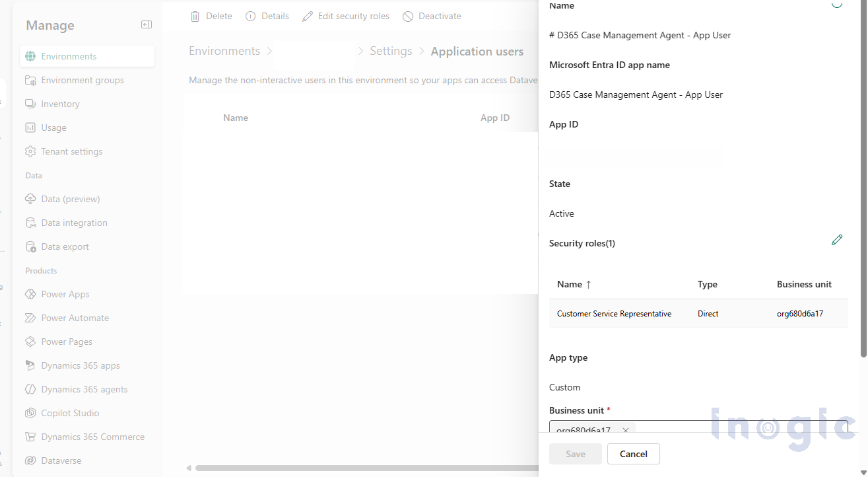Click the Active state value
Viewport: 868px width, 477px height.
pyautogui.click(x=562, y=213)
